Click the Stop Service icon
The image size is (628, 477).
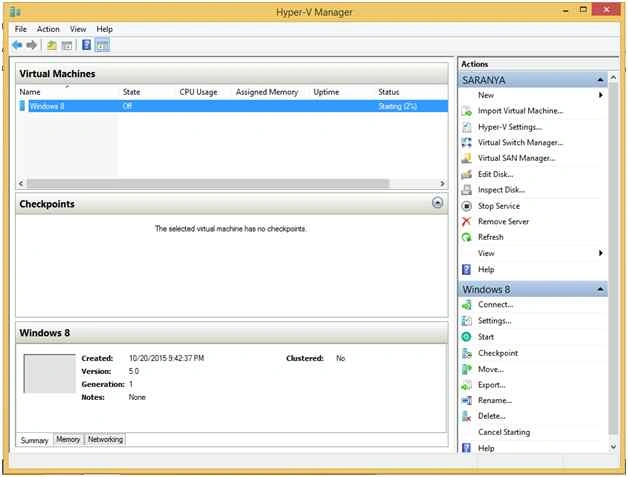coord(467,206)
